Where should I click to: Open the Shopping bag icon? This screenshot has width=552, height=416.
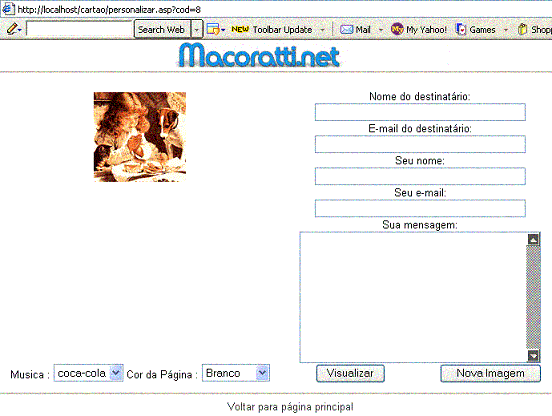[523, 29]
